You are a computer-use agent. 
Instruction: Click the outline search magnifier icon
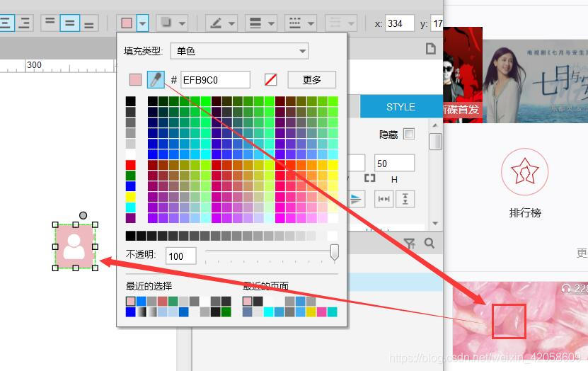[430, 244]
